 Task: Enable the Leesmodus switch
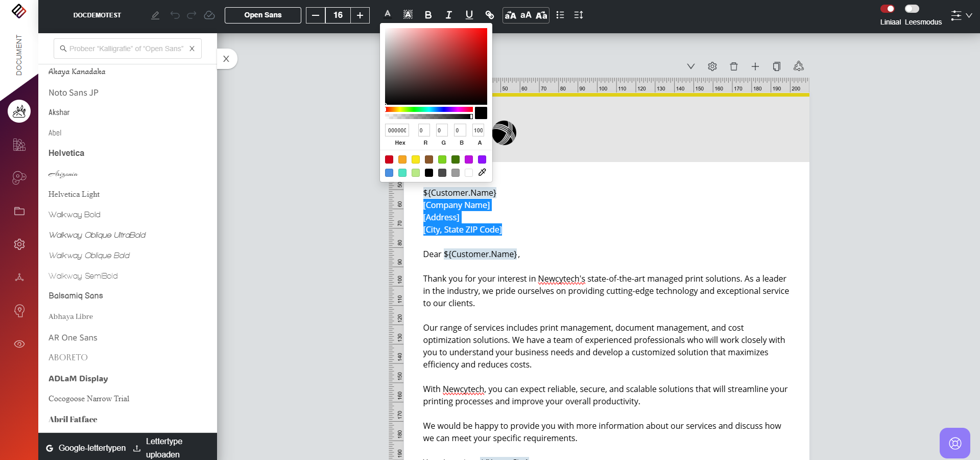pyautogui.click(x=912, y=9)
